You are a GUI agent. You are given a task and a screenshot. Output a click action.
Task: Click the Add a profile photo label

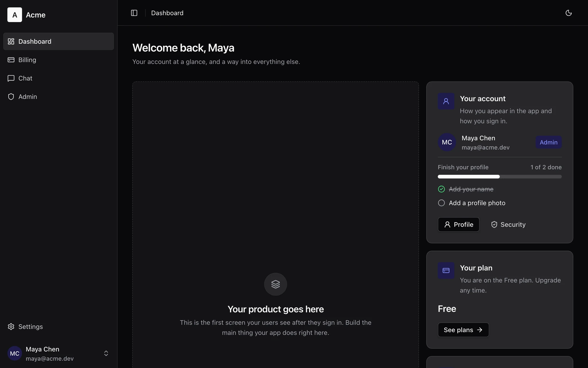[477, 203]
